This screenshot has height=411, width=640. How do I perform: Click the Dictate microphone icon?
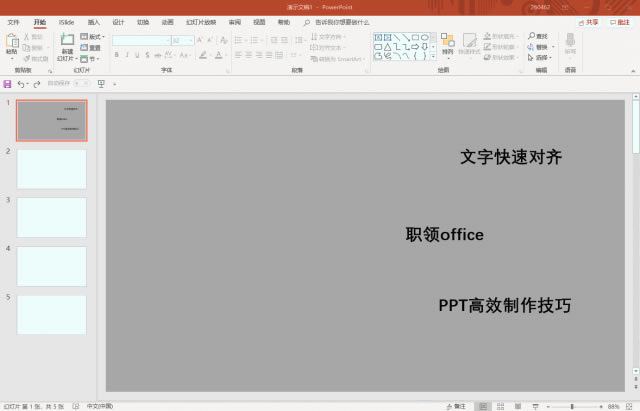(x=570, y=40)
